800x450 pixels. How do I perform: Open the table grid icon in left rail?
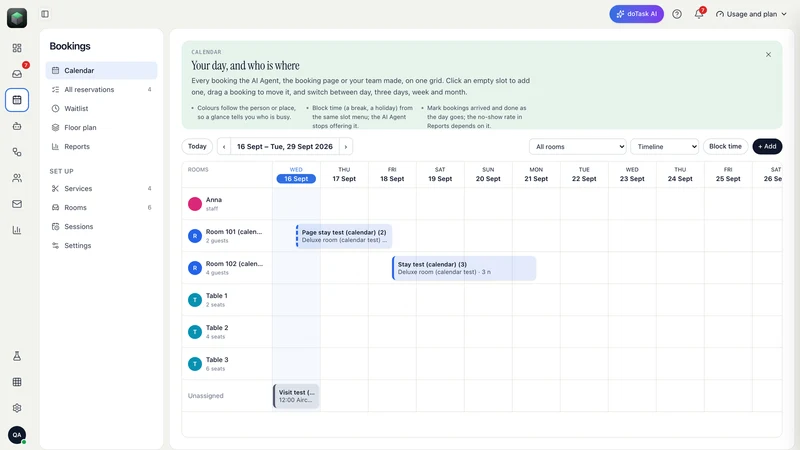[x=17, y=382]
